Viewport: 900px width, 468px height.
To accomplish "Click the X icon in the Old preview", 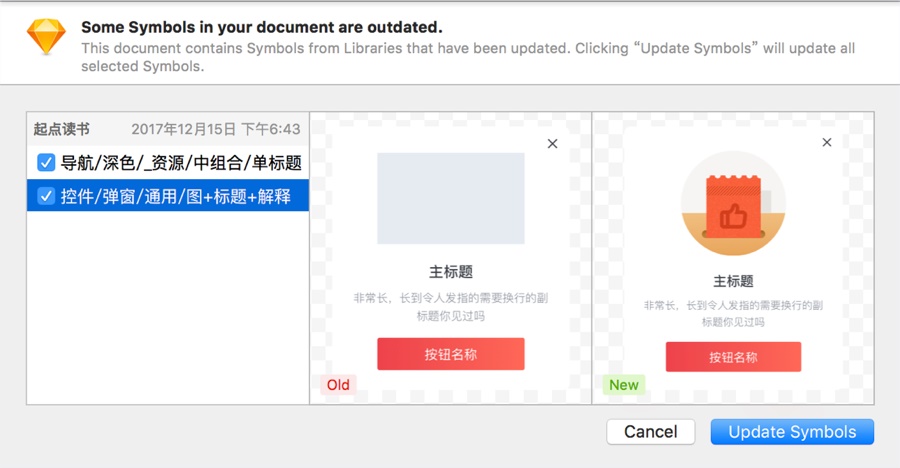I will [x=552, y=144].
